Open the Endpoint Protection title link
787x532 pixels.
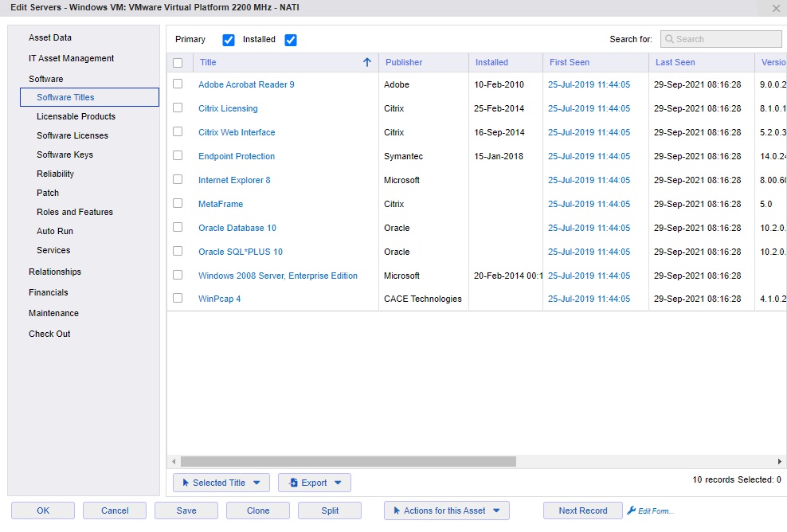237,156
